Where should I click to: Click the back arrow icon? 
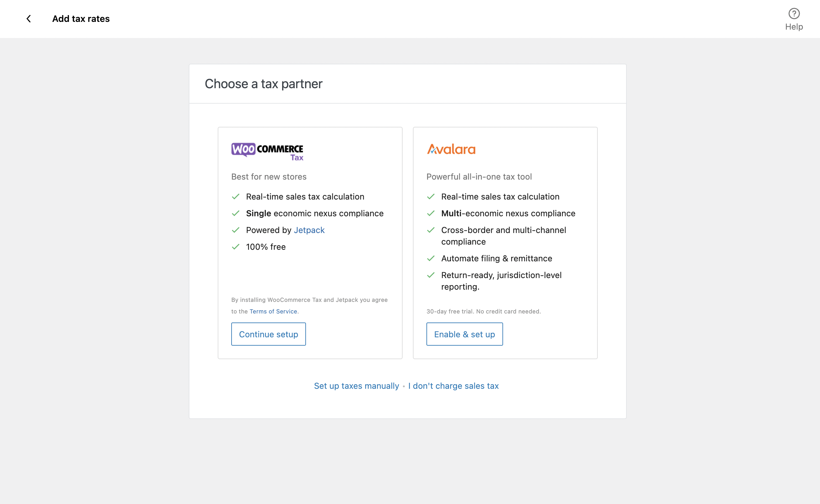[x=29, y=19]
